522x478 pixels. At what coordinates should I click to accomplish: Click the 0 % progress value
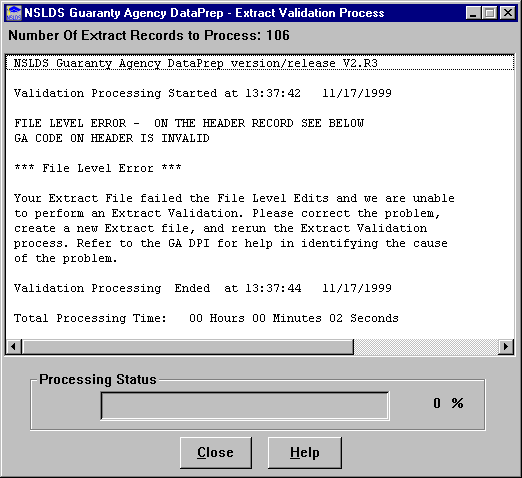tap(448, 403)
